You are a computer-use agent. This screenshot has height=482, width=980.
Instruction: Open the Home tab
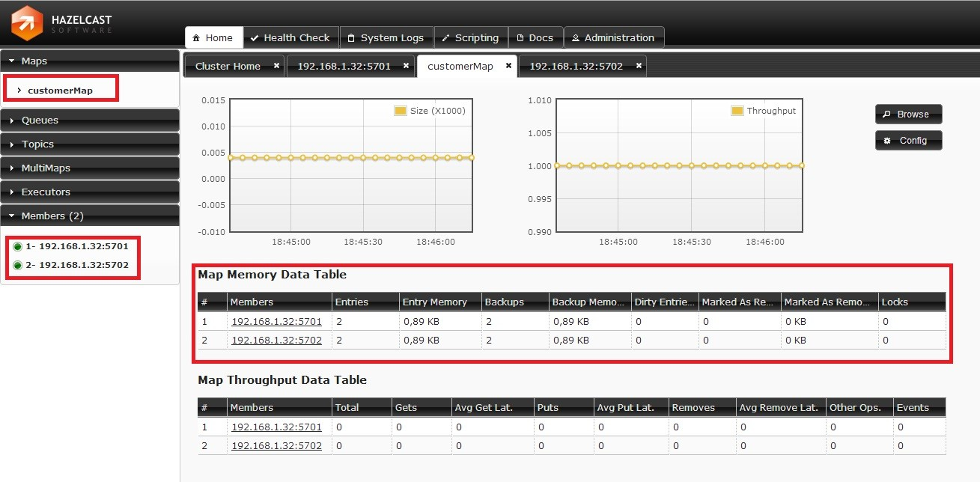pyautogui.click(x=213, y=37)
